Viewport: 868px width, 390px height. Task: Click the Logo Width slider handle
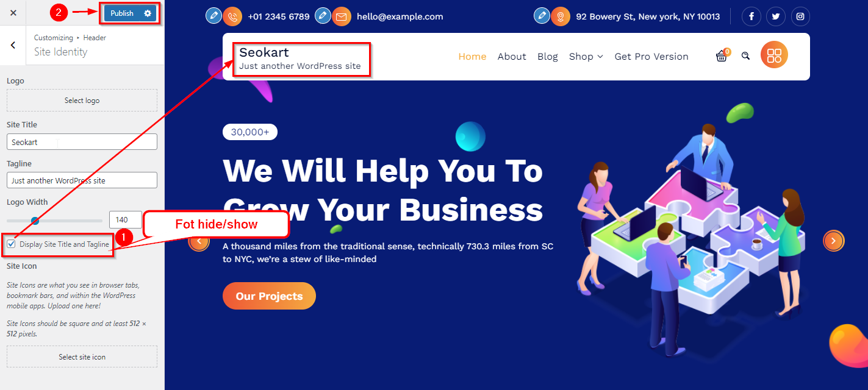coord(35,221)
